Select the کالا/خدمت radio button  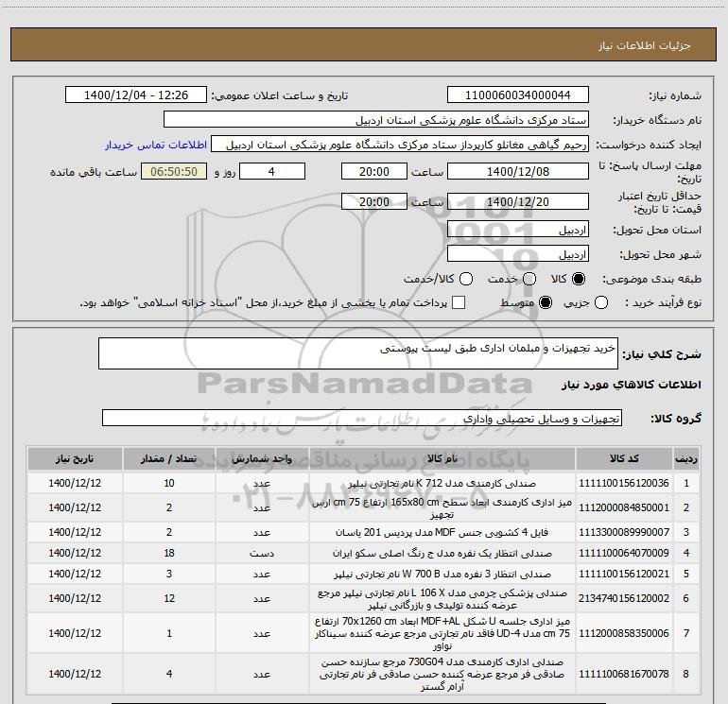coord(466,279)
